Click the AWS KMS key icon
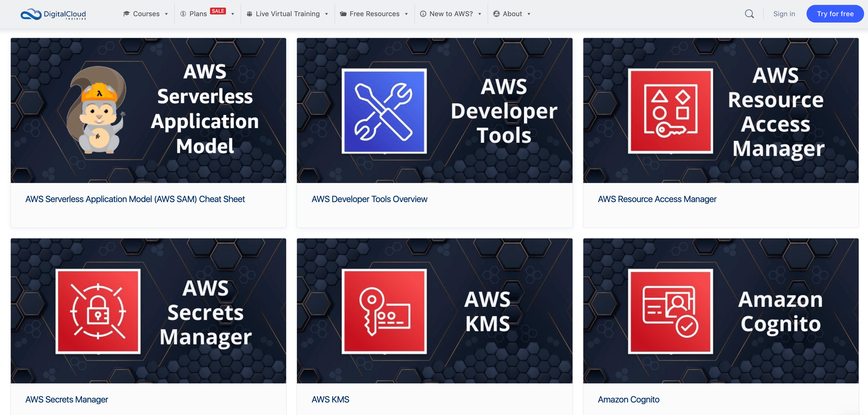 pos(384,311)
